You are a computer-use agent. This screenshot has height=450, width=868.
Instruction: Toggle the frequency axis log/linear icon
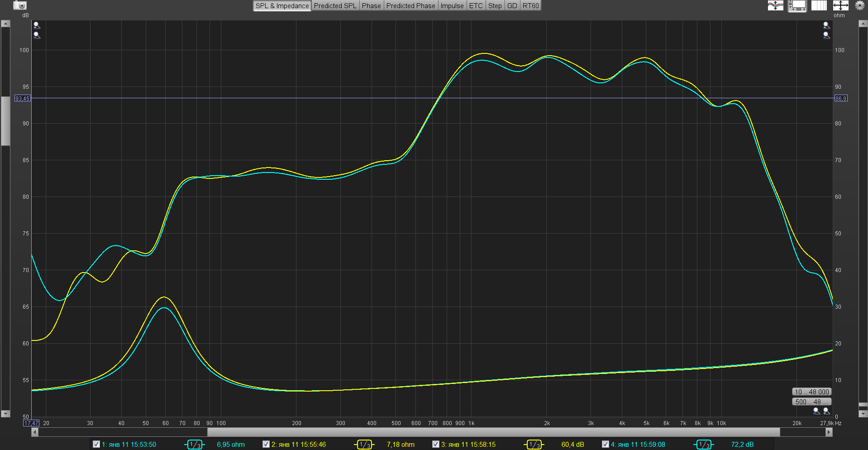point(819,5)
